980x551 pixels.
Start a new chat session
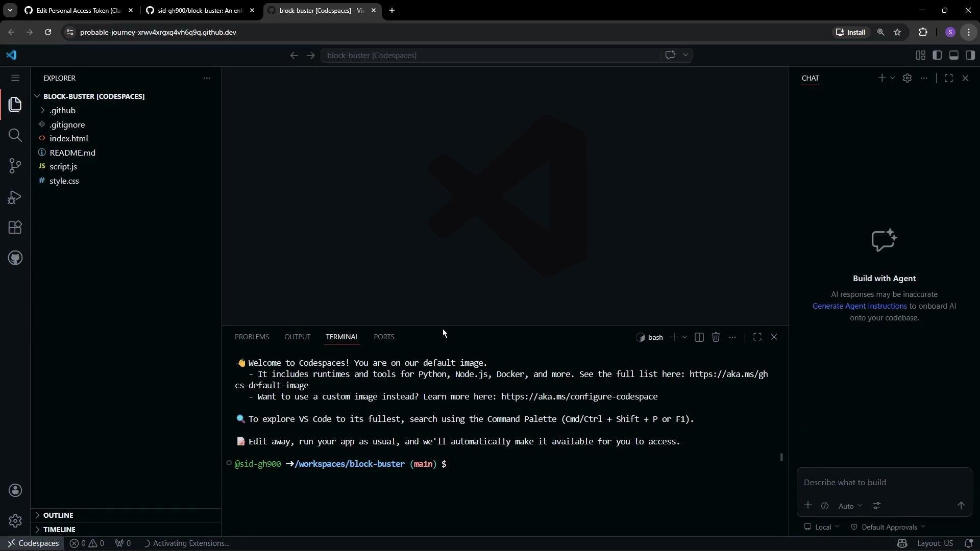tap(881, 78)
